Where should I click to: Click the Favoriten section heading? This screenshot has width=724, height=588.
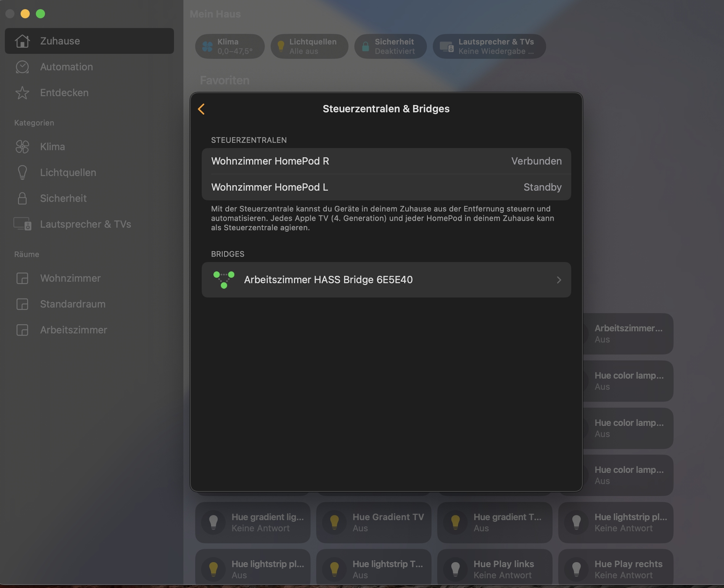tap(225, 80)
